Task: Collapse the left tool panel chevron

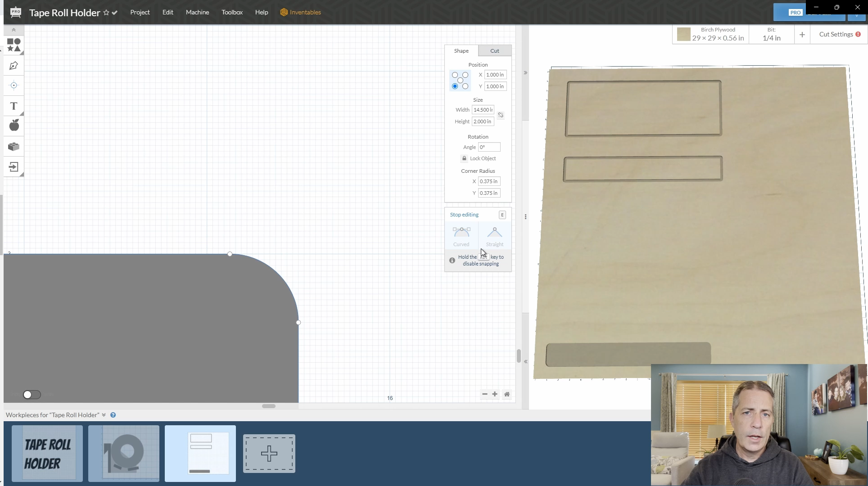Action: 14,30
